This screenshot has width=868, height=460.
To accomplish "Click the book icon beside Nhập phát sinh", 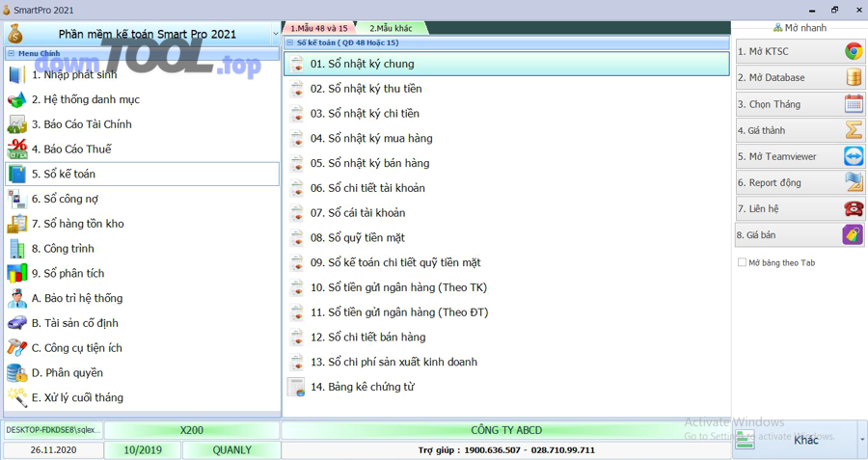I will click(x=17, y=74).
